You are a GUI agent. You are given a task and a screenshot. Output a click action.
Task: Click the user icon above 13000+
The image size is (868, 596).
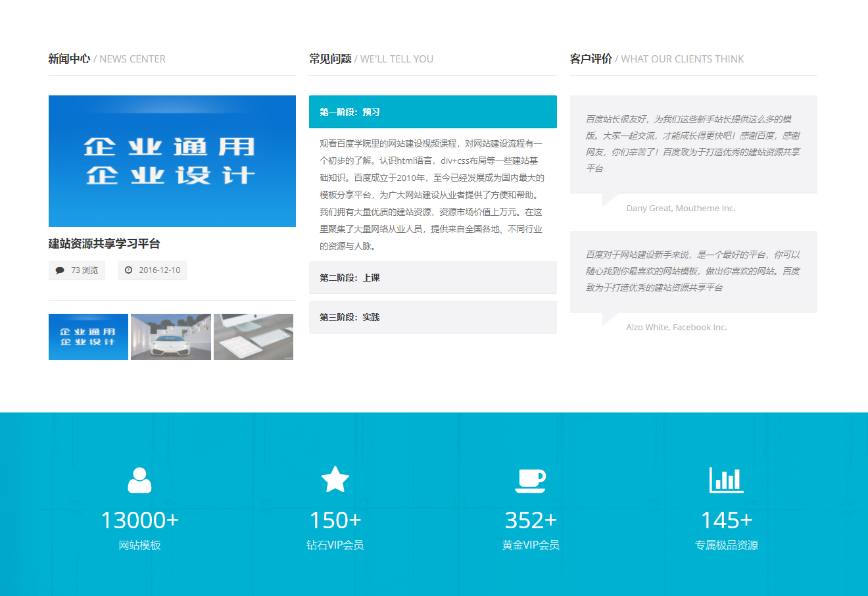click(x=139, y=480)
